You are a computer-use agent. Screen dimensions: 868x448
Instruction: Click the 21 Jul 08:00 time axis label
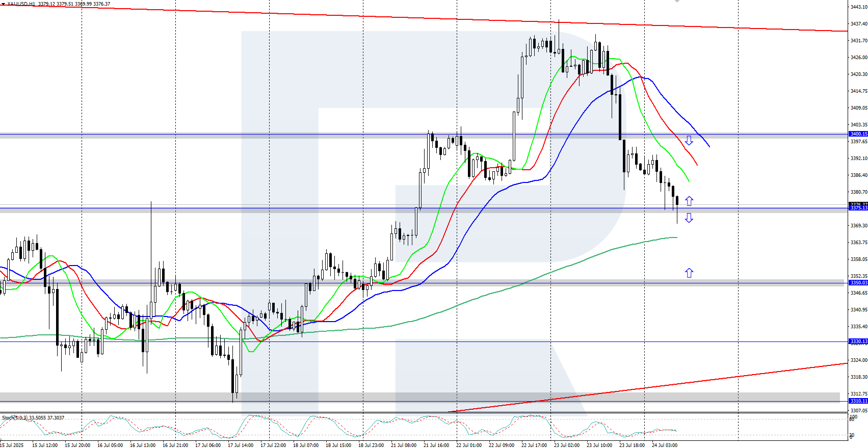(404, 445)
